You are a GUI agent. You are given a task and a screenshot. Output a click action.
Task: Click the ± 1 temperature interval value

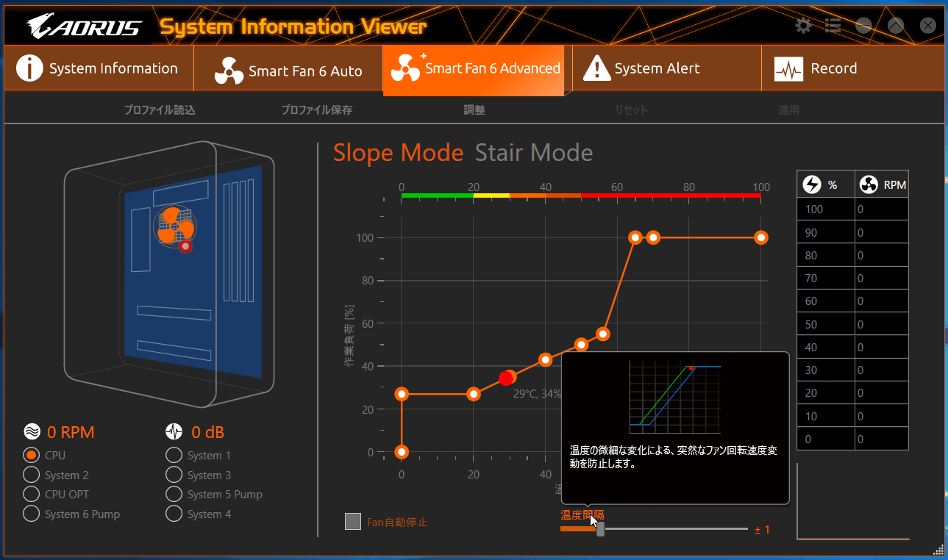coord(762,529)
